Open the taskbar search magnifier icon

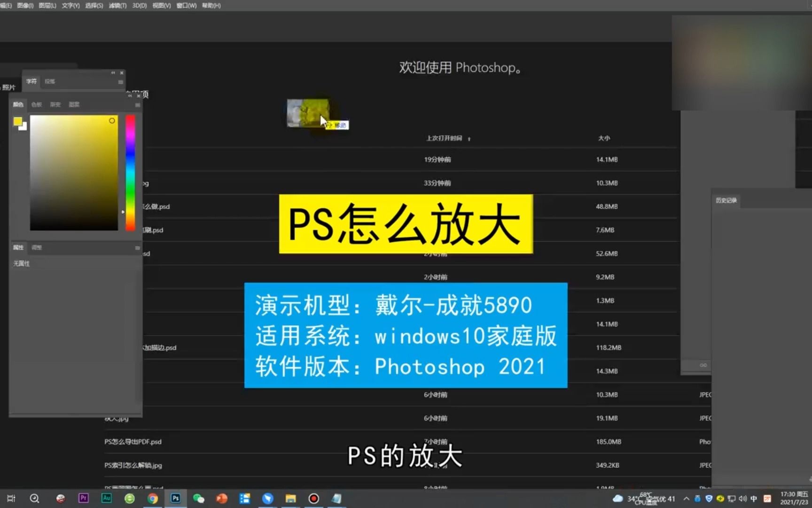[34, 499]
